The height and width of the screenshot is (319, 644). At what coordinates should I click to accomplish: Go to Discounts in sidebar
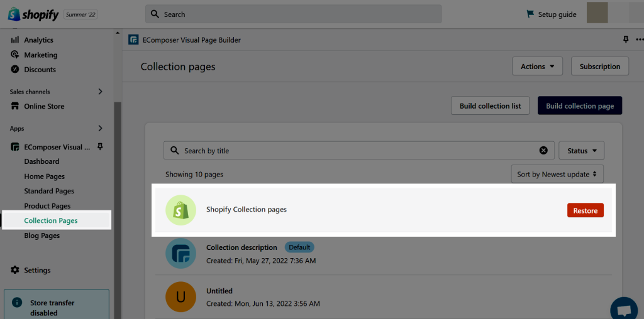33,69
